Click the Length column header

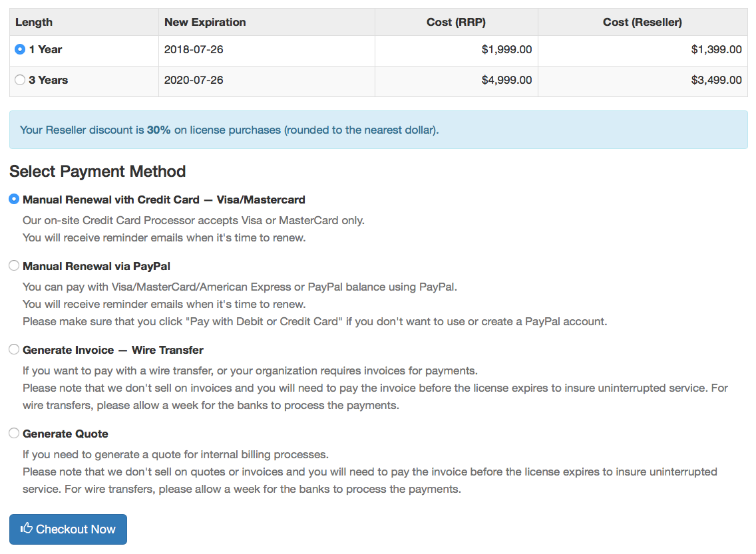pos(34,22)
